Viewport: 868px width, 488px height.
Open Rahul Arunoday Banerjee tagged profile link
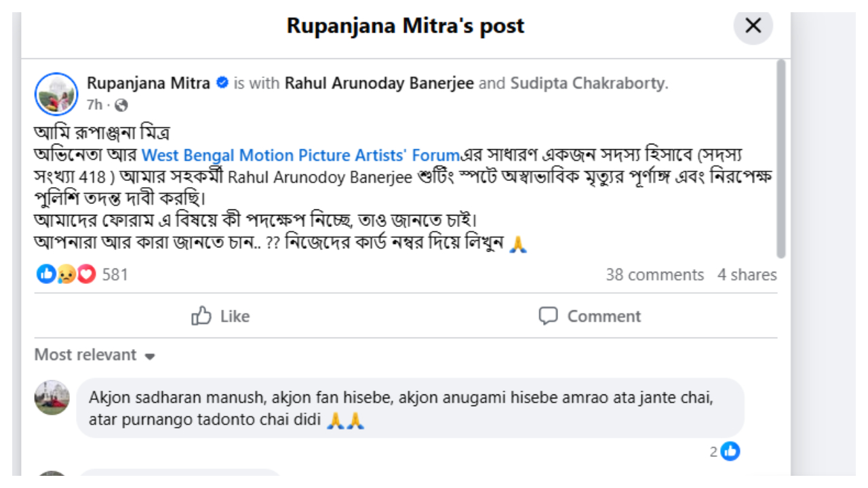tap(380, 83)
